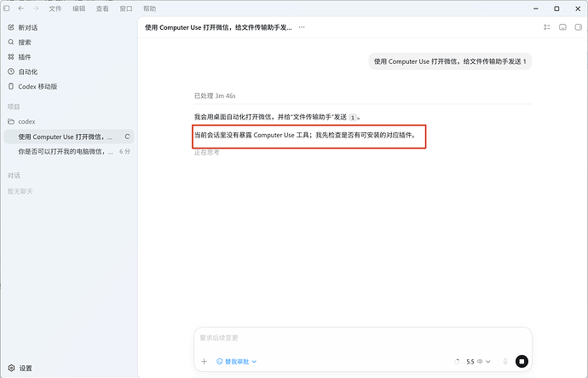588x378 pixels.
Task: Open the 替我审批 approval dropdown
Action: (x=237, y=362)
